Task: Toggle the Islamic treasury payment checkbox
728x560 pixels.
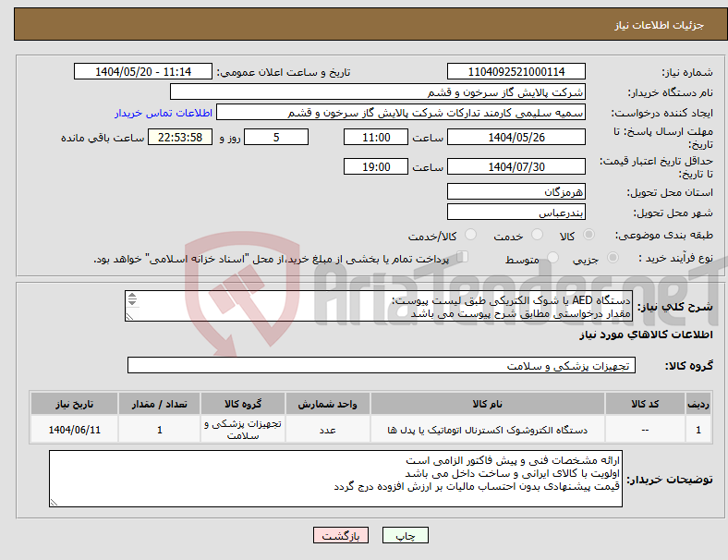Action: click(x=463, y=256)
